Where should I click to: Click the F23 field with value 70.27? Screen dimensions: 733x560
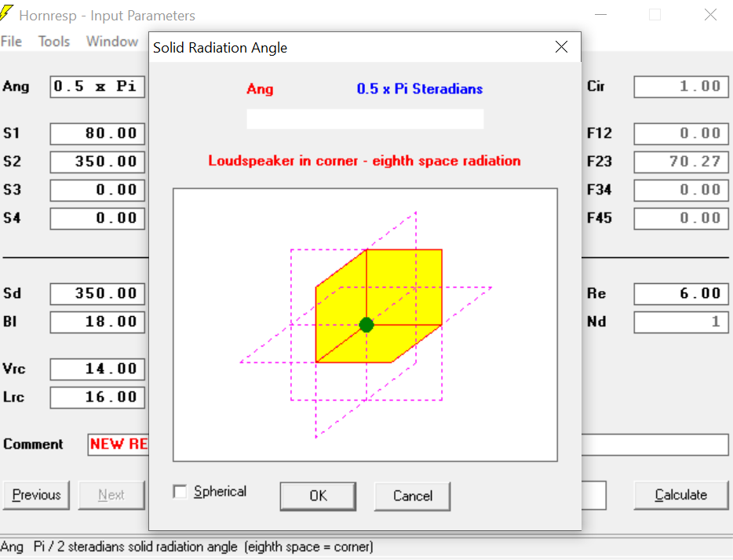pyautogui.click(x=681, y=162)
